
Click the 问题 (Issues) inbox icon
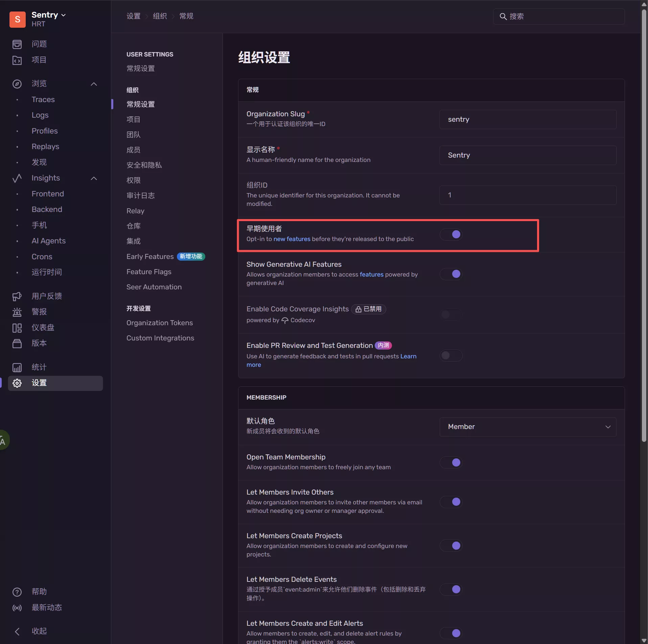click(x=17, y=44)
